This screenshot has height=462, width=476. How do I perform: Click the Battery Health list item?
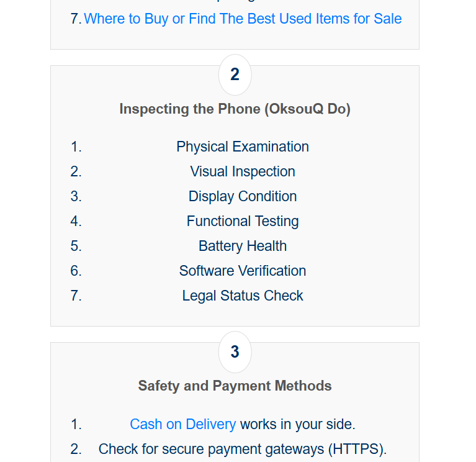[243, 246]
